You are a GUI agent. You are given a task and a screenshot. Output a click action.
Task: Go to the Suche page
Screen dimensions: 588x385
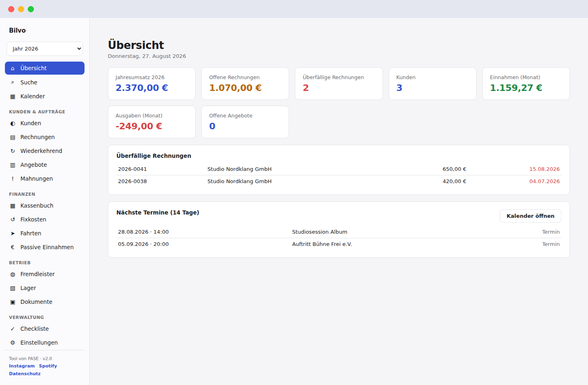tap(45, 82)
